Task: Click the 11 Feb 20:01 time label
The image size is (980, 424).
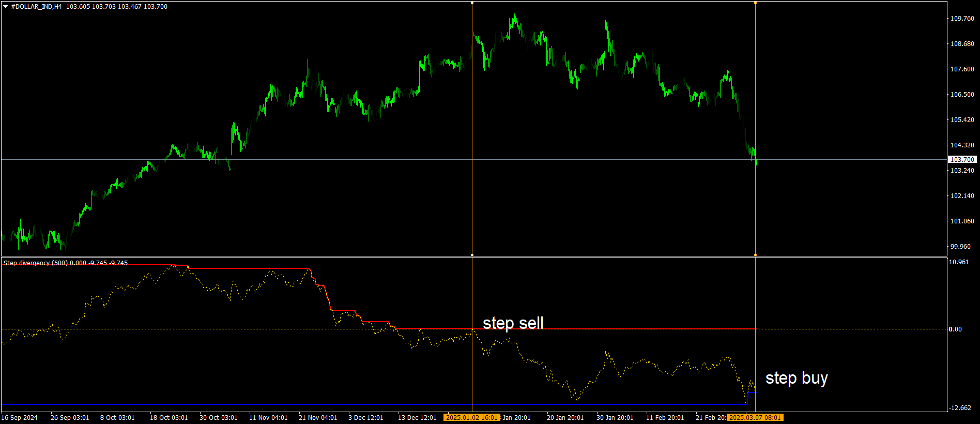Action: (665, 418)
